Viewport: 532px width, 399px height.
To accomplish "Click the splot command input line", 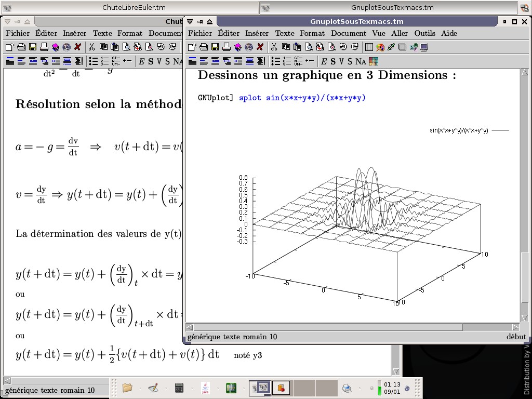I will (302, 98).
